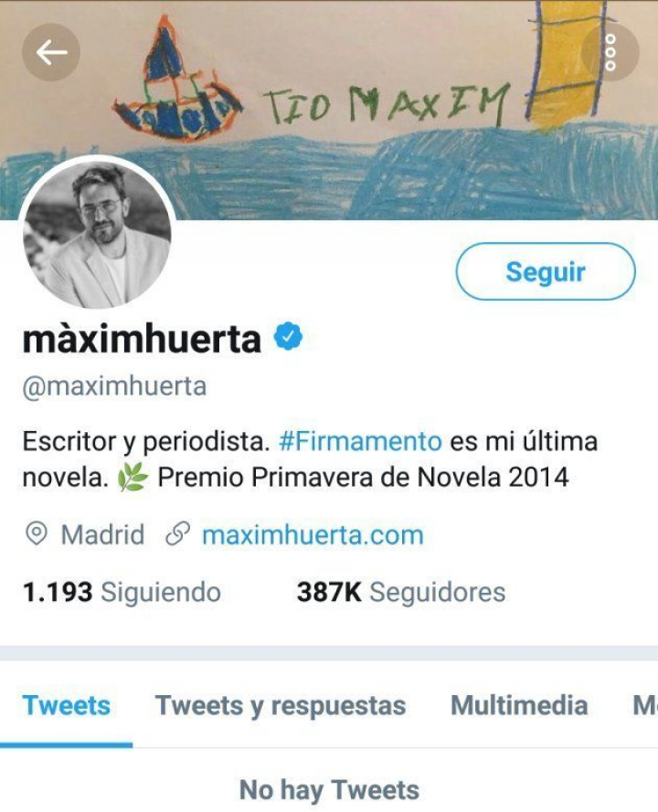Click the Madrid location text
The height and width of the screenshot is (812, 658).
pos(102,534)
